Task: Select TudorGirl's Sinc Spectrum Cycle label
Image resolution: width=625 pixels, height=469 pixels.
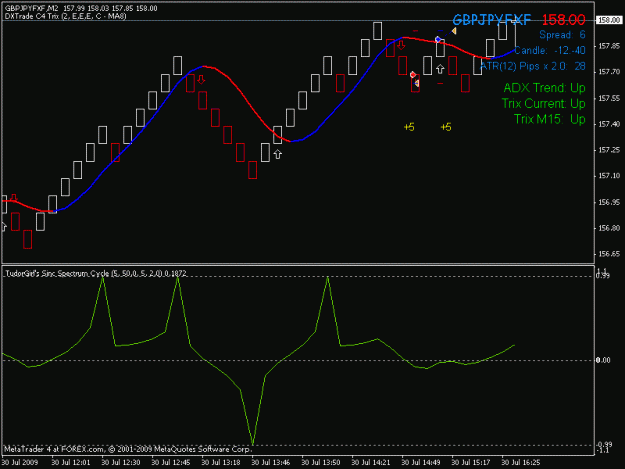Action: 96,273
